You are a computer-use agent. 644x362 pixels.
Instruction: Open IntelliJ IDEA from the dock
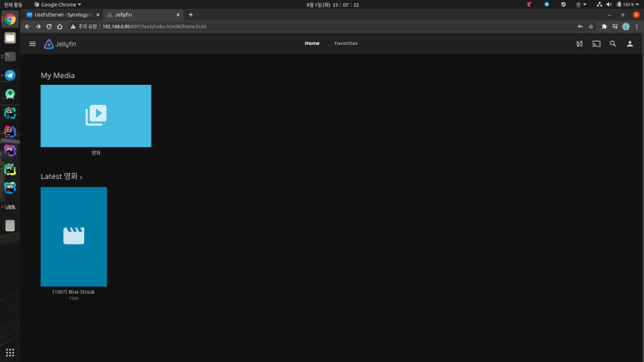10,131
